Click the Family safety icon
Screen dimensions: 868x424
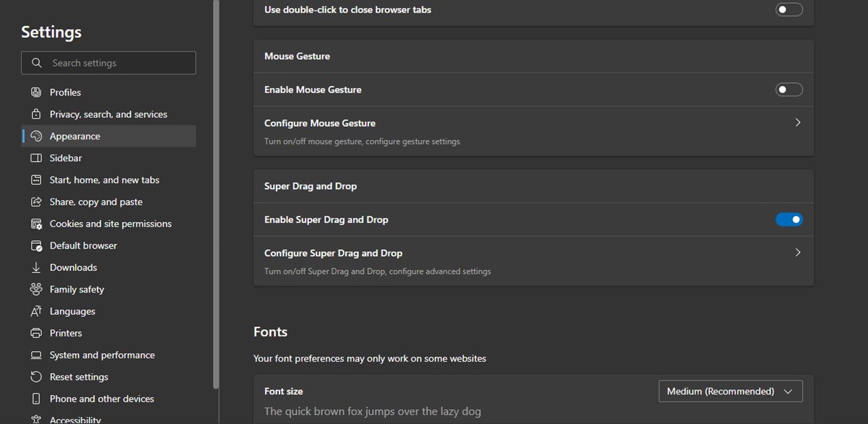point(36,289)
